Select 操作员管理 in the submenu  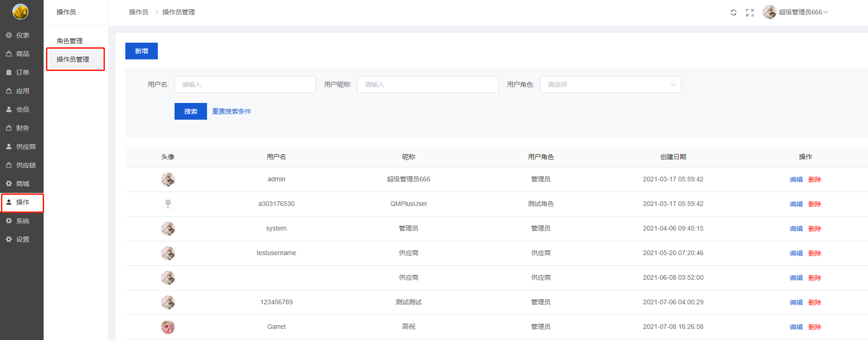pyautogui.click(x=73, y=59)
